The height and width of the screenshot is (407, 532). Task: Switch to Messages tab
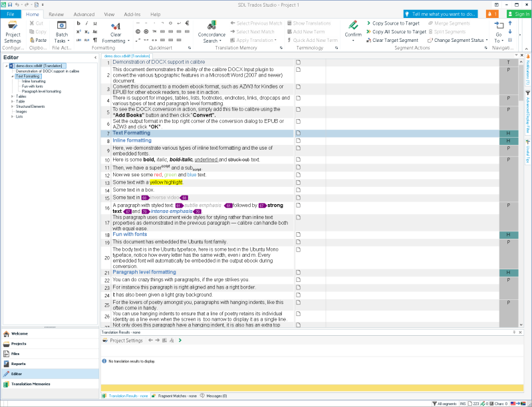(x=213, y=396)
